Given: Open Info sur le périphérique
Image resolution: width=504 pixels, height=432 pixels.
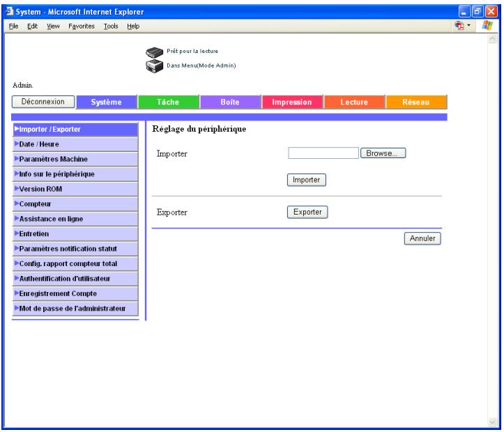Looking at the screenshot, I should point(75,174).
